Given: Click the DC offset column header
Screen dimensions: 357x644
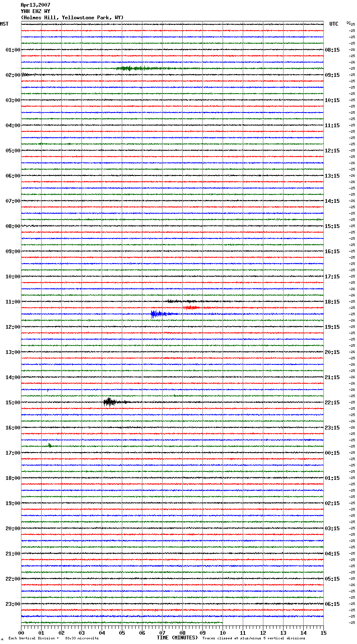Looking at the screenshot, I should tap(349, 23).
